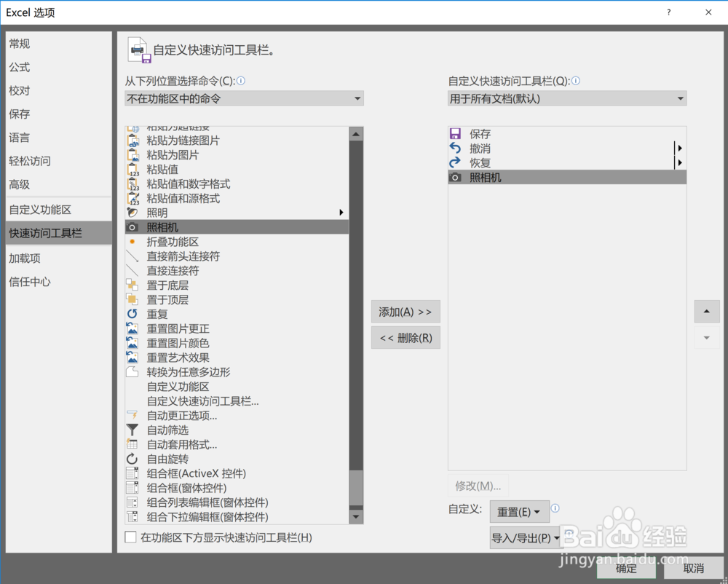This screenshot has width=728, height=584.
Task: Click the 撤消 undo arrow icon
Action: click(456, 148)
